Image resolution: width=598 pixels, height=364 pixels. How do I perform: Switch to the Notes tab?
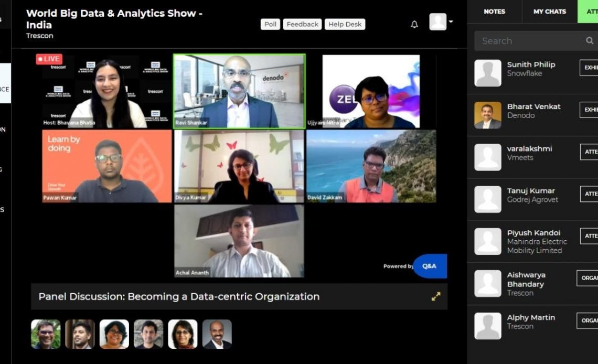[494, 12]
